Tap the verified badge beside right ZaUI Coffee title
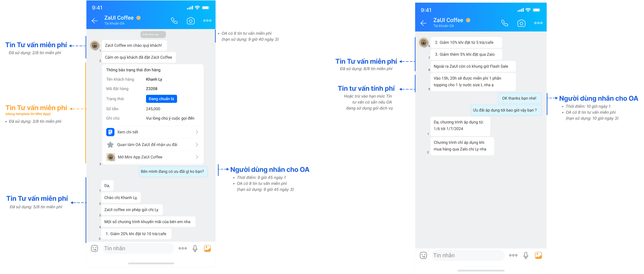644x274 pixels. 468,20
